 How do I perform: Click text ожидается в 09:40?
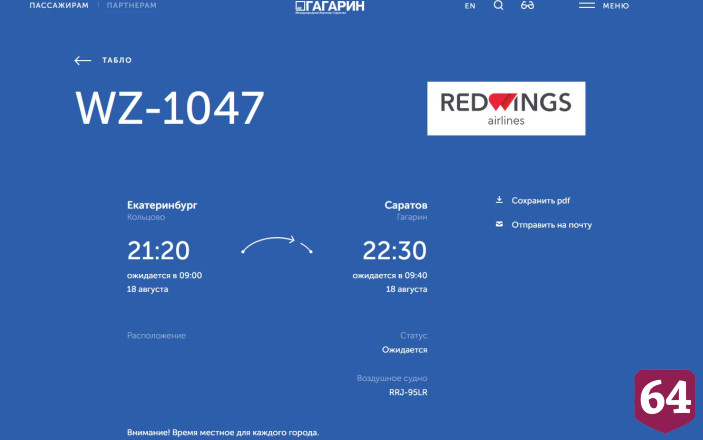[x=390, y=275]
